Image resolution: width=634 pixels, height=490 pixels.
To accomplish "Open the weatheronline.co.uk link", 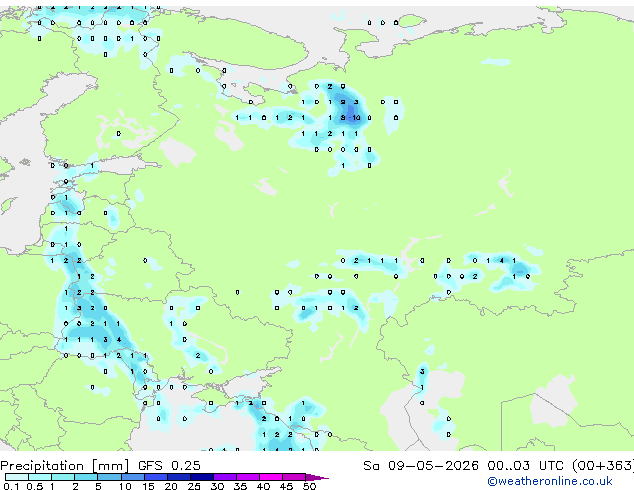I will [550, 481].
